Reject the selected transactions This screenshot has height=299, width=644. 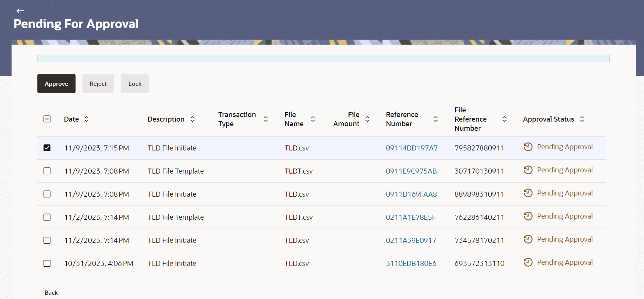coord(98,84)
